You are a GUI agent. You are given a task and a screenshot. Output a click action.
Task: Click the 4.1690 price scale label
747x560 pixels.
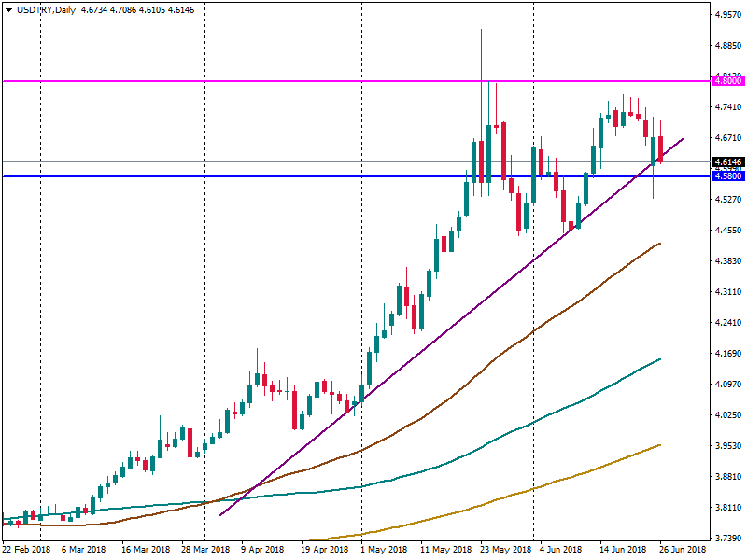coord(727,354)
